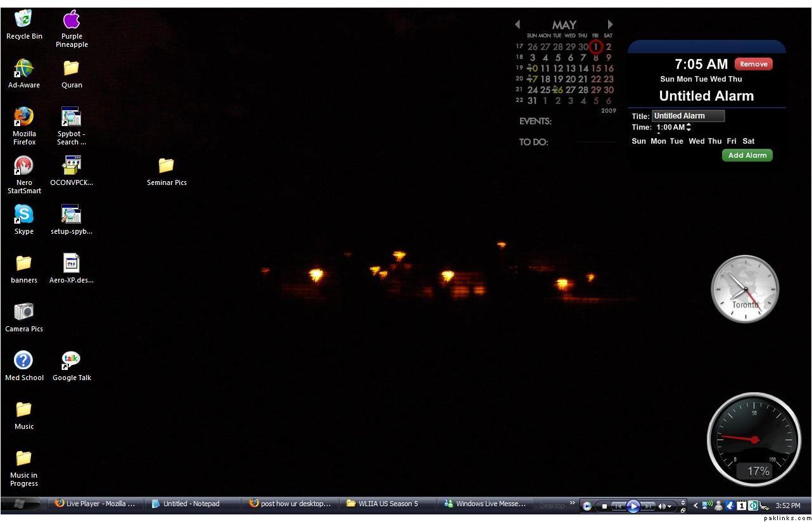Toggle Fri in the alarm day selector
This screenshot has width=812, height=522.
[732, 141]
